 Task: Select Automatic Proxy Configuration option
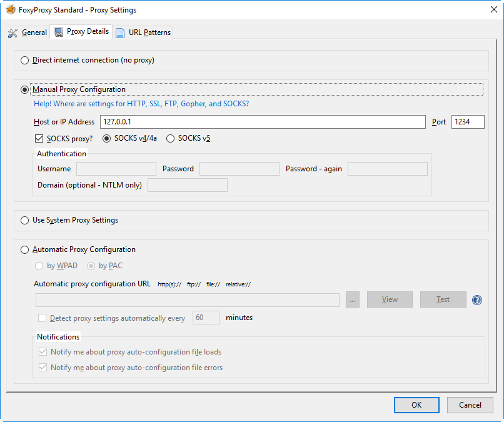coord(24,249)
